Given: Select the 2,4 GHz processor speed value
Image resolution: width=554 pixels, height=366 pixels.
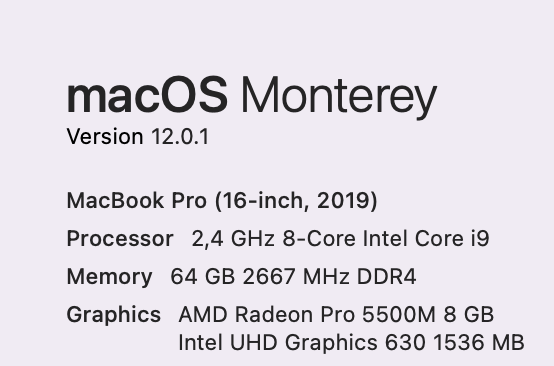Looking at the screenshot, I should click(233, 238).
